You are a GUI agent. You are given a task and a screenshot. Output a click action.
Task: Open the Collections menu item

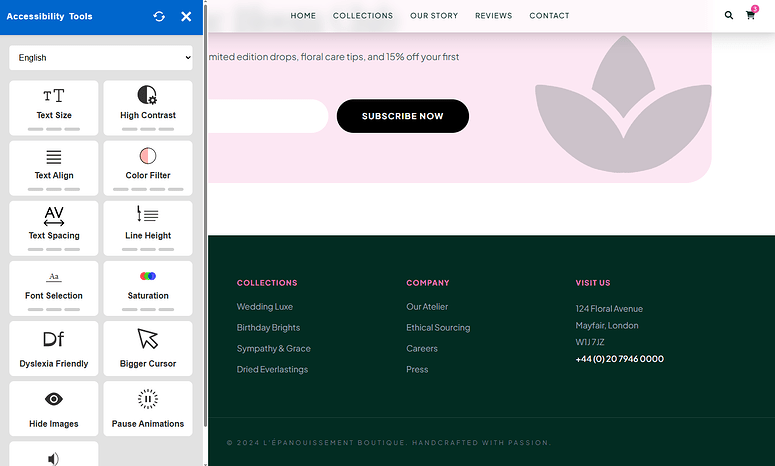(x=363, y=16)
